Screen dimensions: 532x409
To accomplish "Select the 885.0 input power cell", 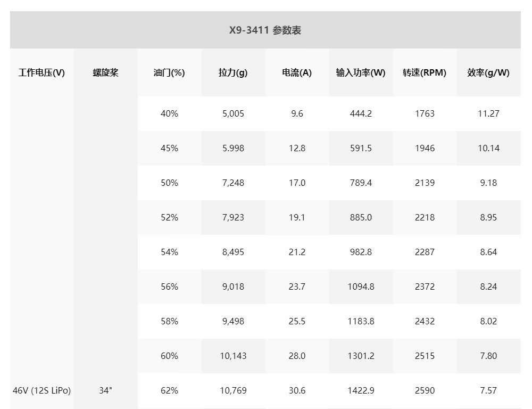I will 361,217.
